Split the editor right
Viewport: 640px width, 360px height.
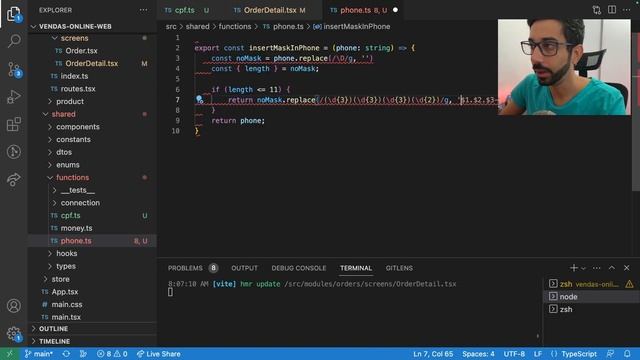(612, 10)
